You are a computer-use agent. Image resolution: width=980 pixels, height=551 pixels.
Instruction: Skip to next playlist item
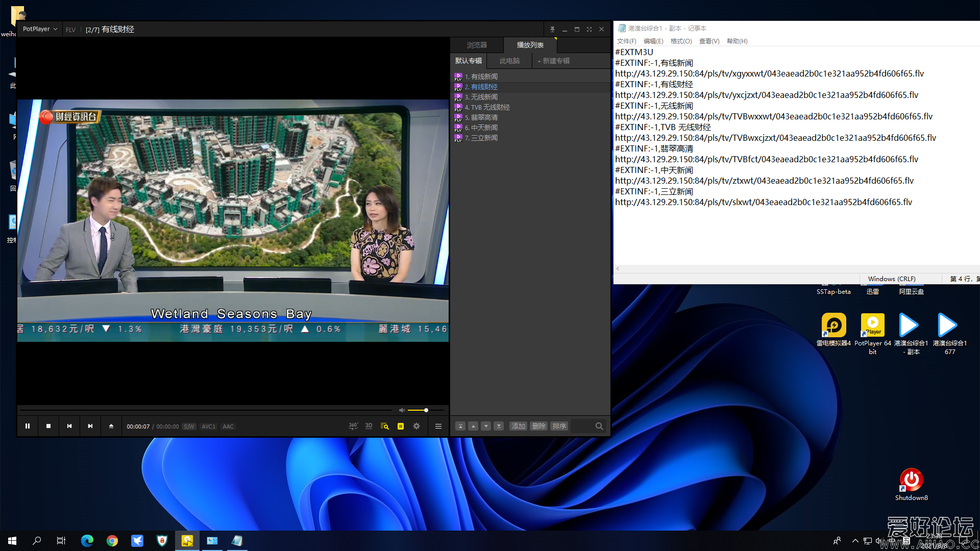tap(90, 426)
